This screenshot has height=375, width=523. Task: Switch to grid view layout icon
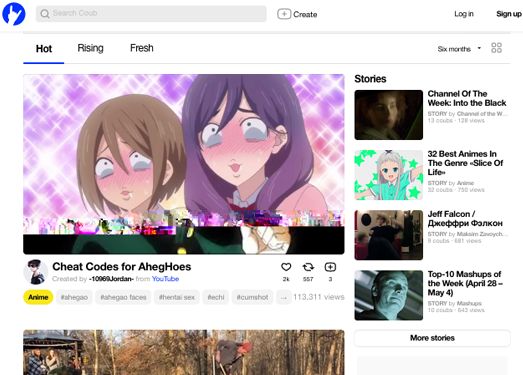click(x=496, y=48)
